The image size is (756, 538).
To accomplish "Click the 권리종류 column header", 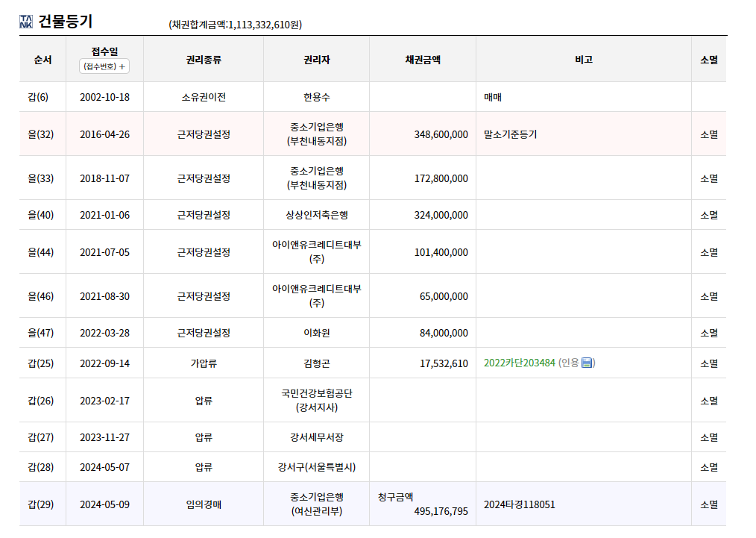I will pos(204,60).
